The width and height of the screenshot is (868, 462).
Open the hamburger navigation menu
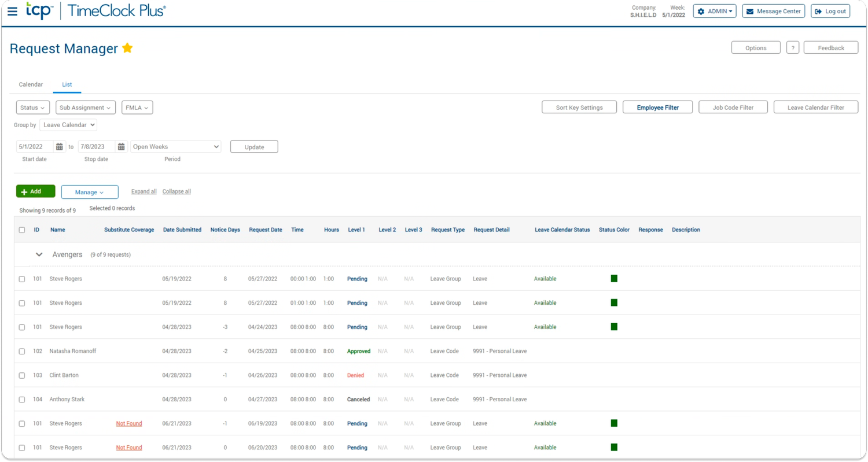click(12, 11)
